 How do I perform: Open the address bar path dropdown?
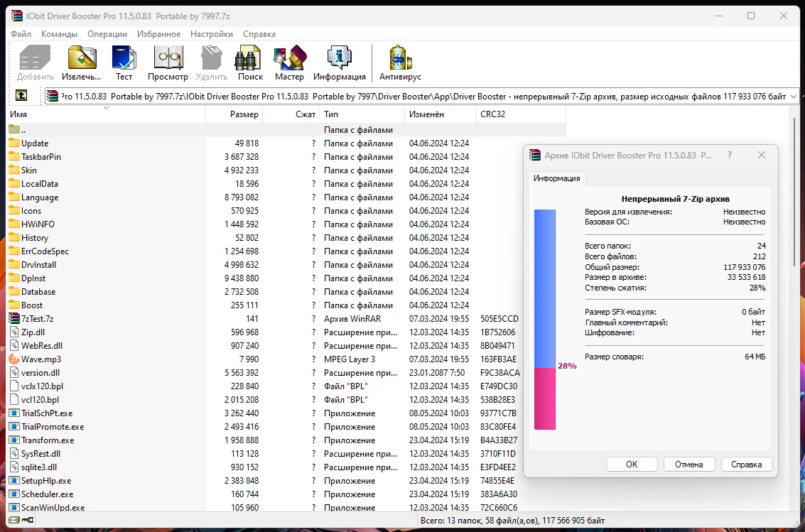pyautogui.click(x=794, y=94)
